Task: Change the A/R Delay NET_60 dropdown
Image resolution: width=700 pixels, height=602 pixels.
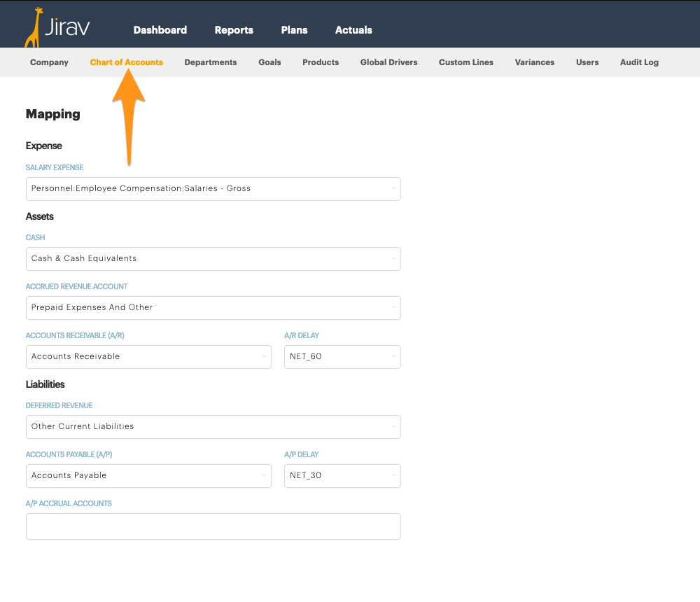Action: click(342, 357)
